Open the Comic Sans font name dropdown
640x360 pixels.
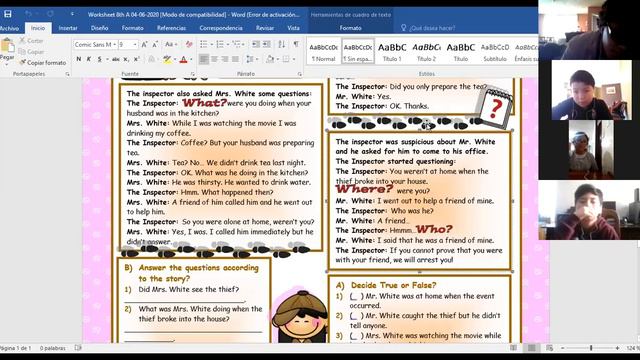pos(115,44)
